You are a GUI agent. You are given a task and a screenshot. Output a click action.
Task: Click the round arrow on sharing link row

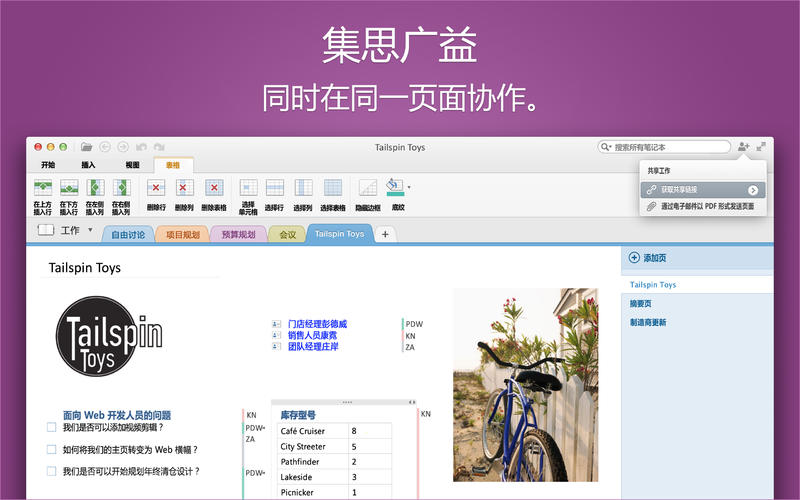753,190
